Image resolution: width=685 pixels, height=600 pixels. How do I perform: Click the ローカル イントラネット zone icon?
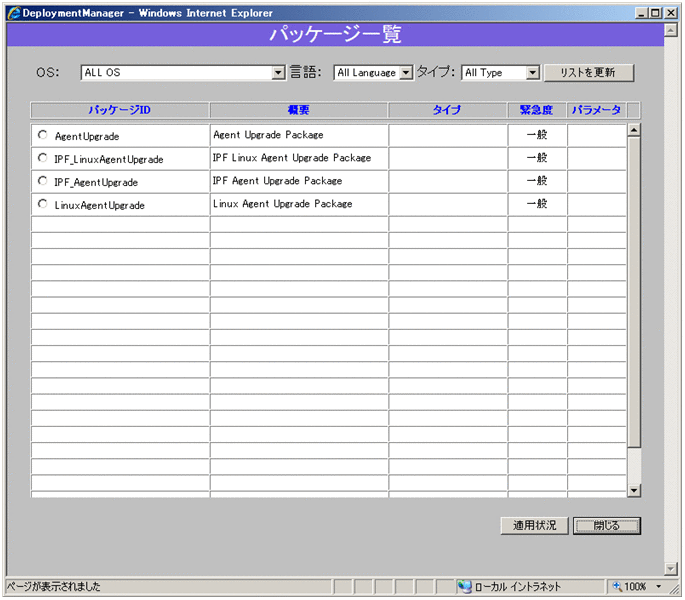(465, 587)
